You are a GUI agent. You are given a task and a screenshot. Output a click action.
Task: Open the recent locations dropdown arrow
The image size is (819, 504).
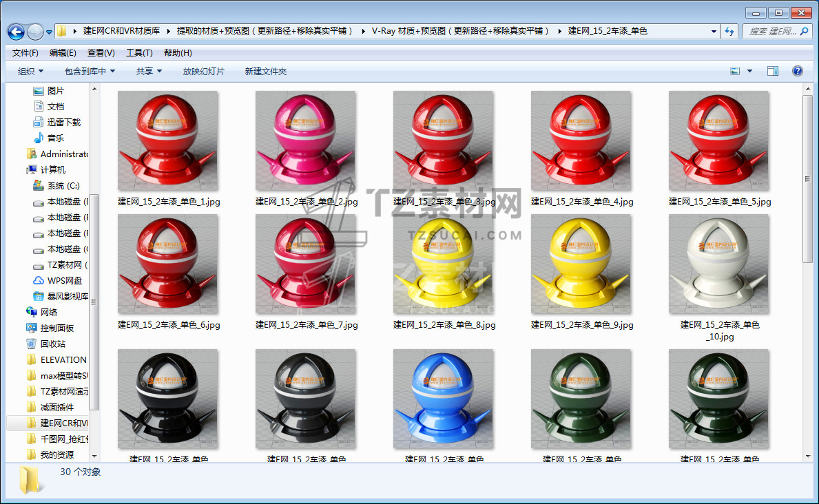pyautogui.click(x=49, y=32)
